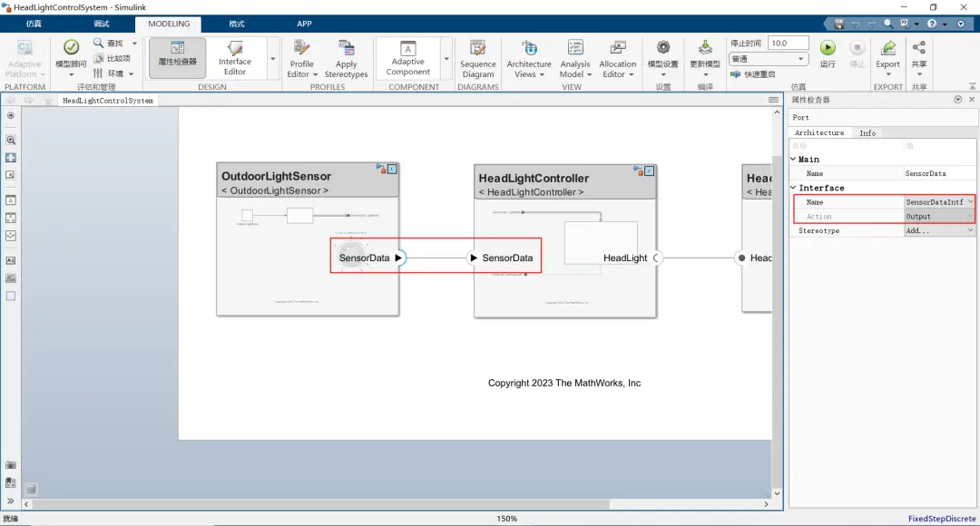Click the Image annotation palette icon
The width and height of the screenshot is (980, 526).
[11, 278]
